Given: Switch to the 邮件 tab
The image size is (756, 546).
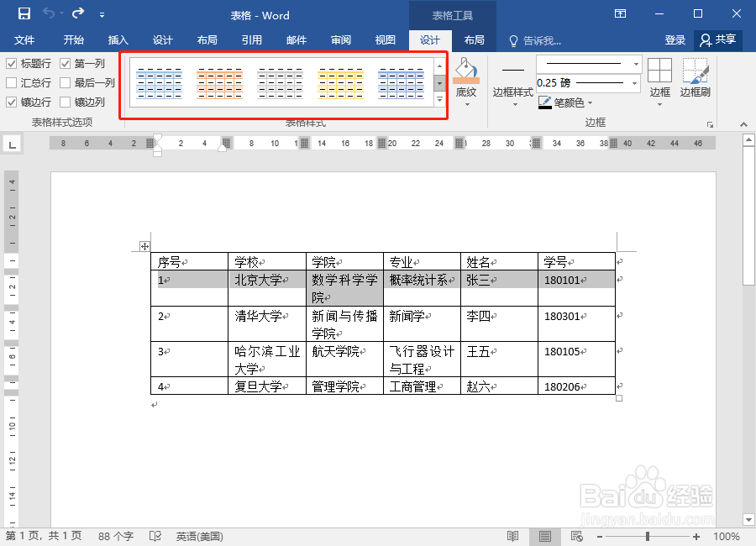Looking at the screenshot, I should 296,40.
